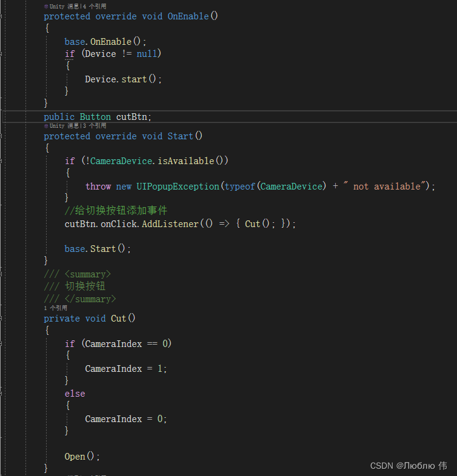The image size is (457, 476).
Task: Click CameraDevice in the isAvailable check
Action: tap(121, 160)
